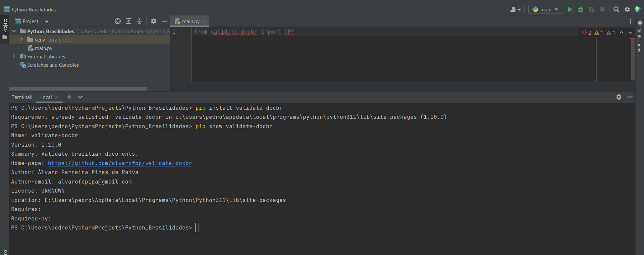Open IDE settings gear in top toolbar
The width and height of the screenshot is (644, 255).
pos(627,9)
